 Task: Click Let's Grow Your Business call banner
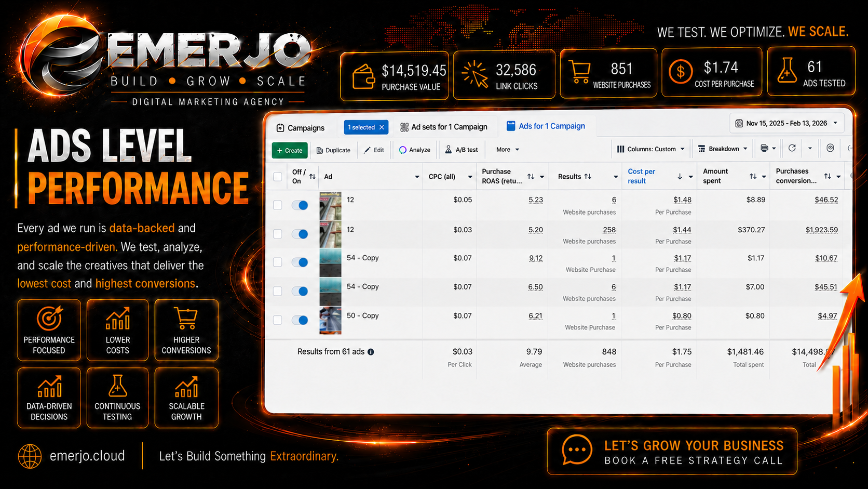[672, 451]
